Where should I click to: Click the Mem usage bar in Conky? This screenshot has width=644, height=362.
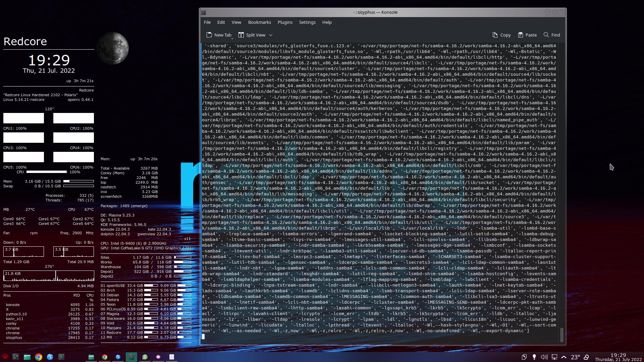(78, 181)
